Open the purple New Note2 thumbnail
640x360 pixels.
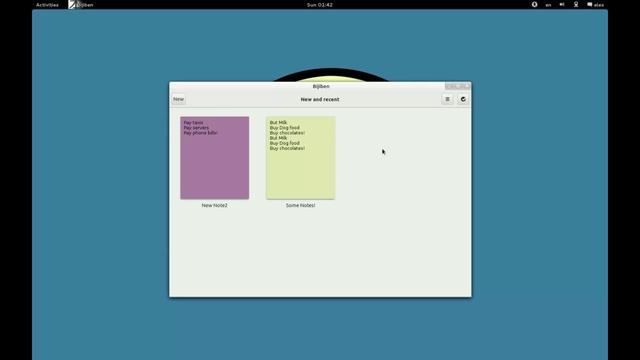click(215, 158)
